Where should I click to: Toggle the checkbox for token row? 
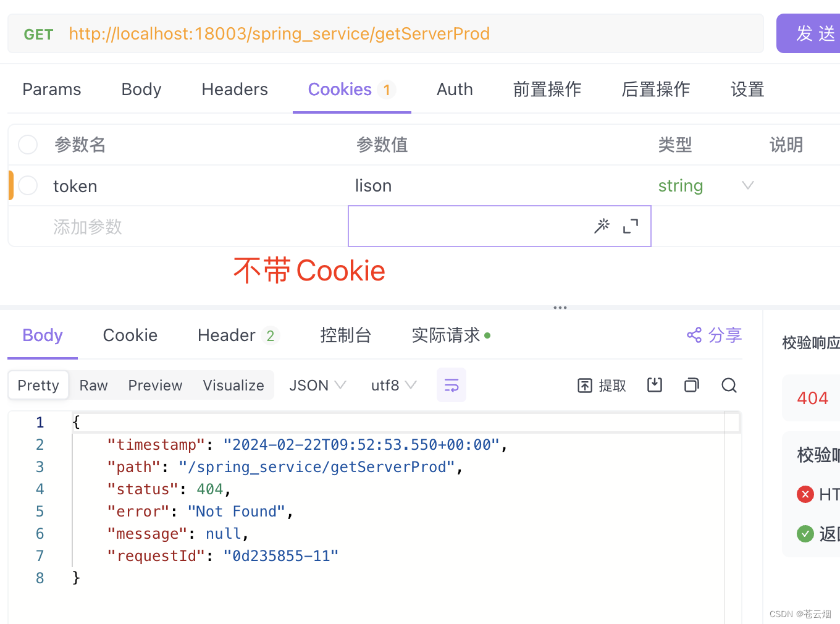point(28,185)
